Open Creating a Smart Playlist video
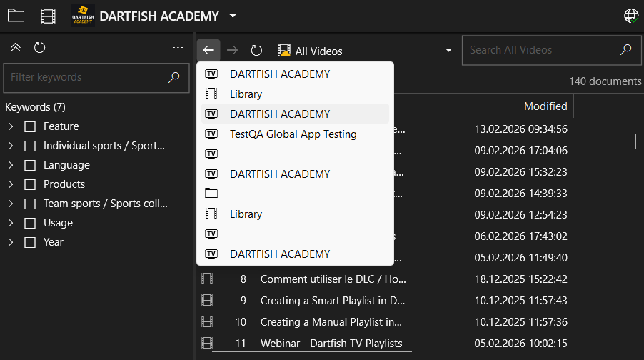644x360 pixels. point(333,301)
